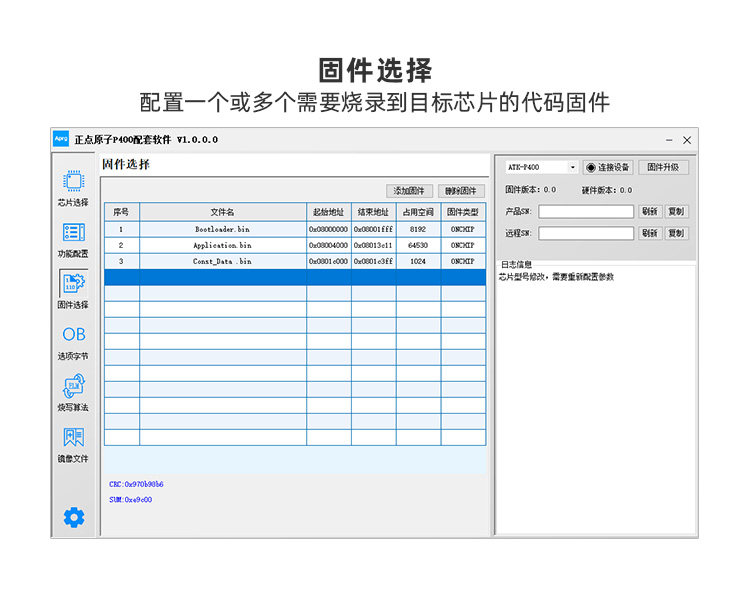Click the 连接设备 connect device button
The width and height of the screenshot is (750, 598).
tap(608, 167)
